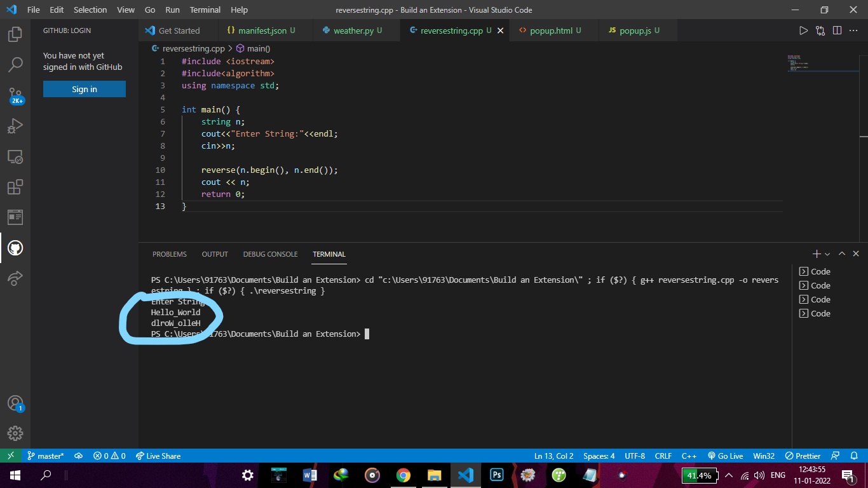Image resolution: width=868 pixels, height=488 pixels.
Task: Open the Run and Debug view
Action: (x=15, y=126)
